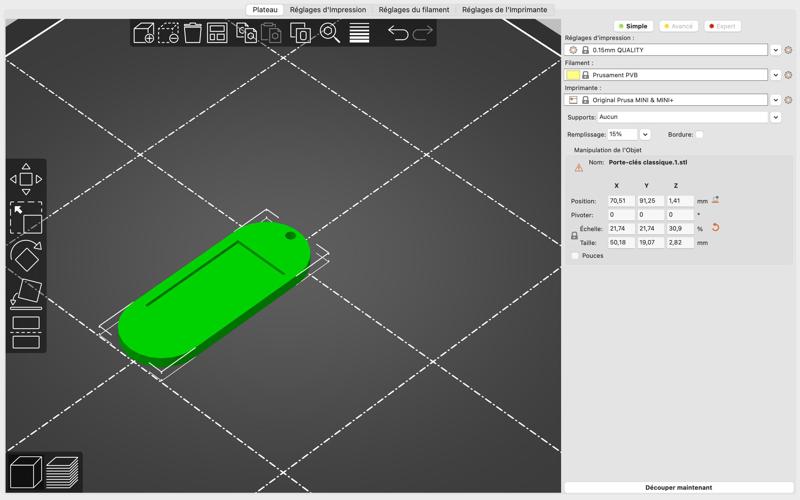Select the Place on face tool

[x=26, y=294]
